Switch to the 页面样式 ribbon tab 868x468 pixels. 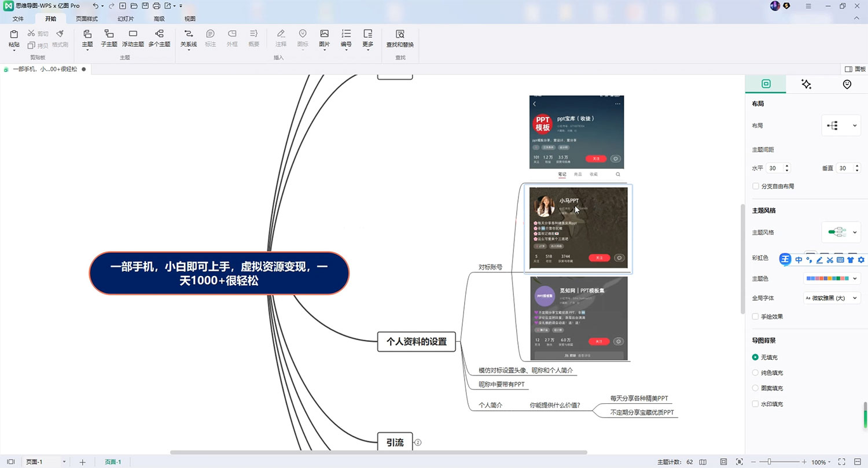pyautogui.click(x=87, y=18)
